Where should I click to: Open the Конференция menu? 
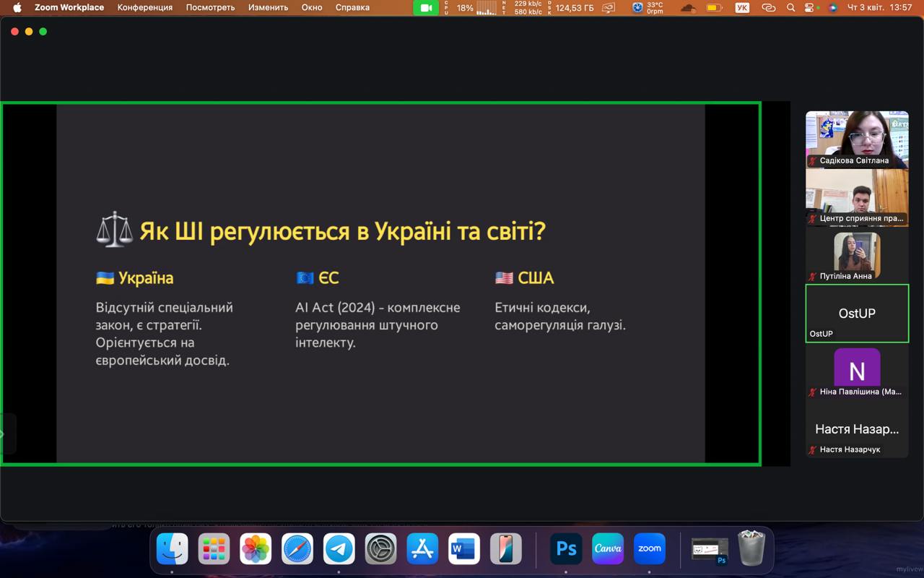click(144, 8)
